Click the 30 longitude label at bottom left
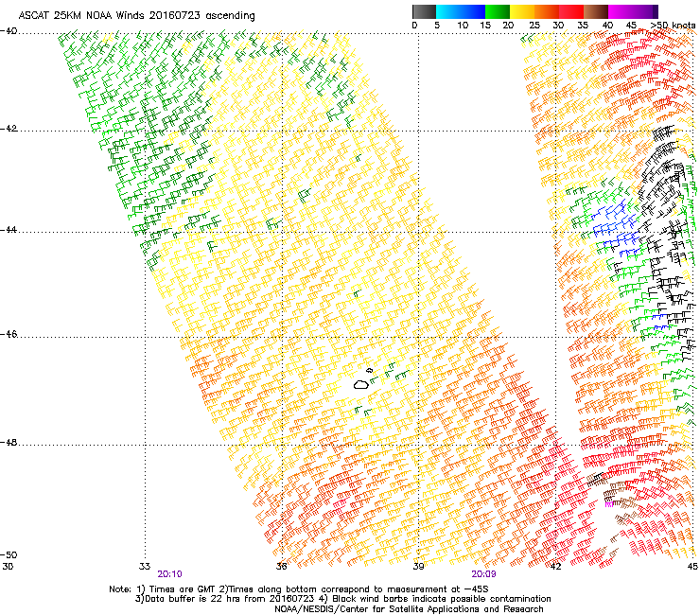700x615 pixels. coord(8,567)
